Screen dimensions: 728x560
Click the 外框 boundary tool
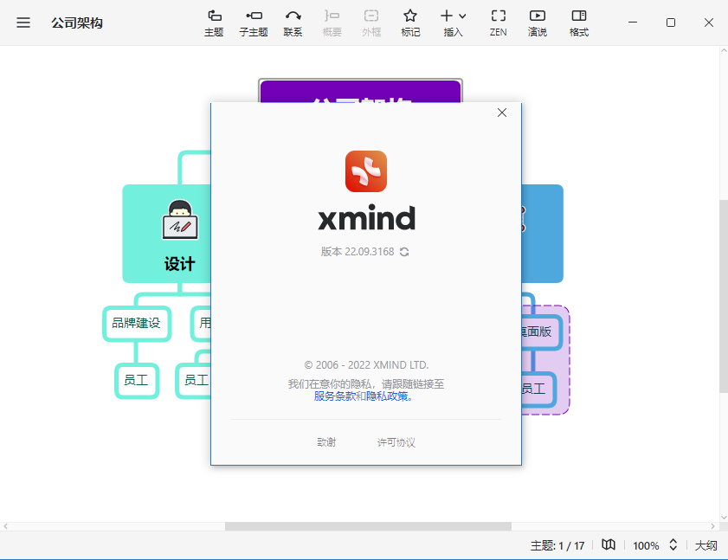(371, 23)
